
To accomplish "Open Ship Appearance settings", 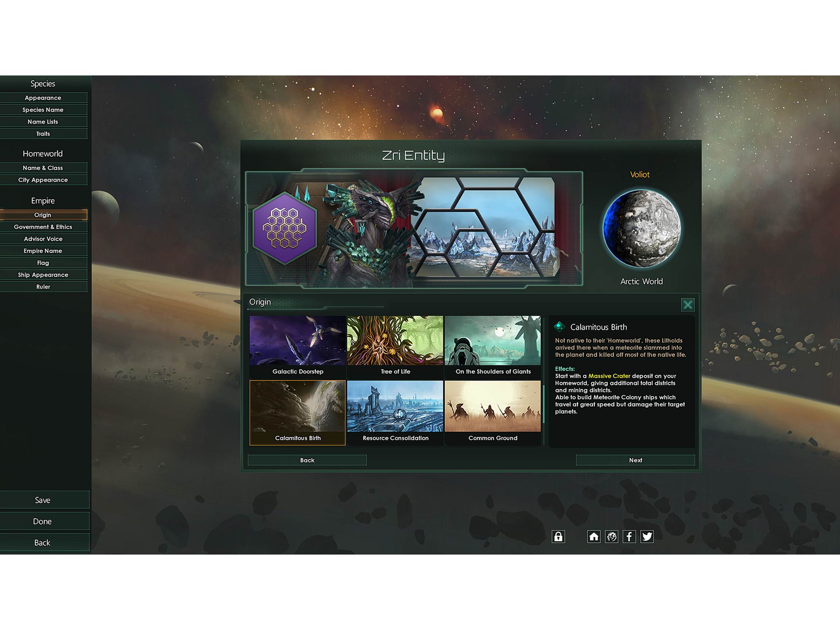I will click(x=43, y=275).
